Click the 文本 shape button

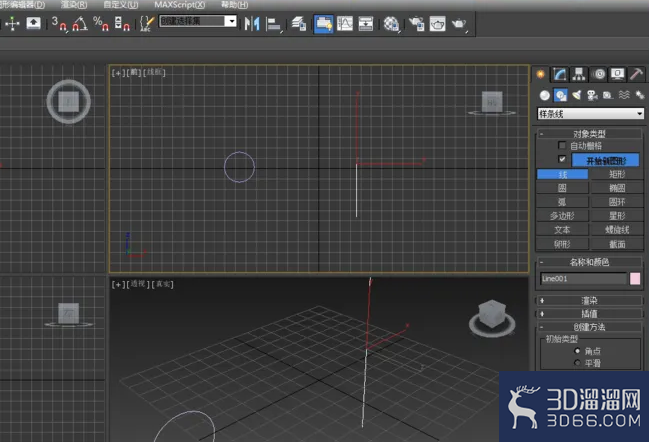562,230
